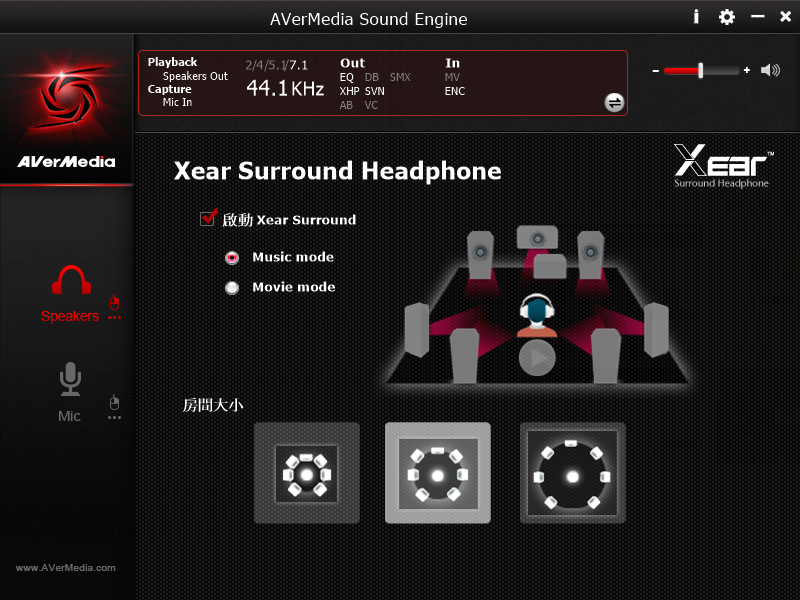Select Movie mode radio button
The image size is (800, 600).
click(232, 288)
